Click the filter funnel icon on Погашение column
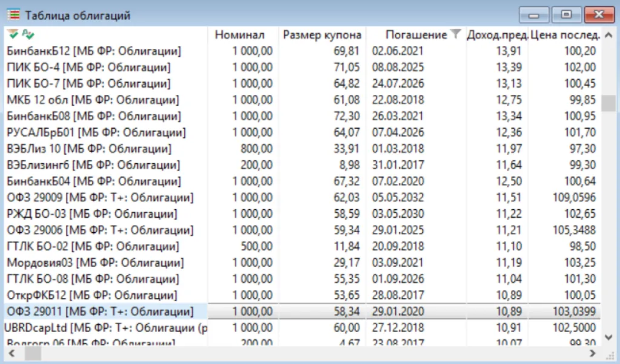Screen dimensions: 620x364 tap(456, 34)
